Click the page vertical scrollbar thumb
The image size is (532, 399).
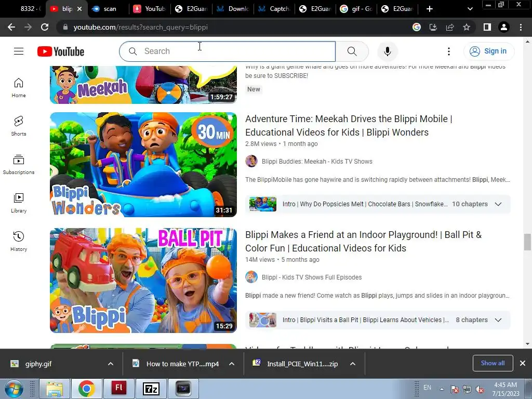tap(527, 242)
